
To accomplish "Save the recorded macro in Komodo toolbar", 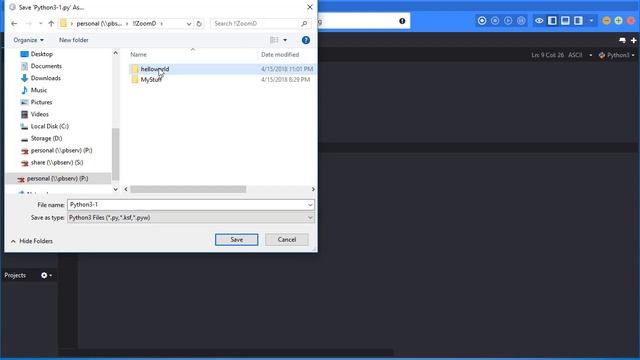I will click(521, 20).
